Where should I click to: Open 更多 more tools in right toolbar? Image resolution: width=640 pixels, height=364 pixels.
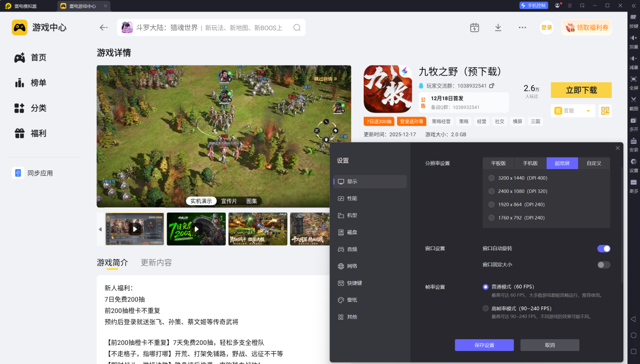[633, 186]
